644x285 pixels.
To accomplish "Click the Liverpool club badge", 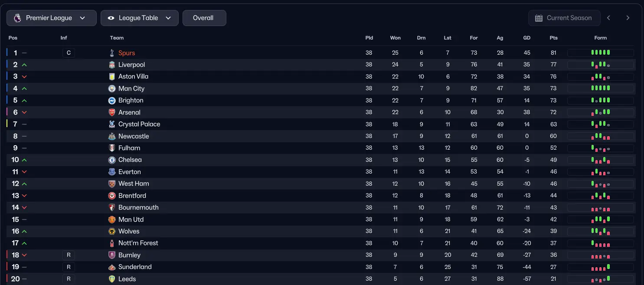I will (112, 65).
